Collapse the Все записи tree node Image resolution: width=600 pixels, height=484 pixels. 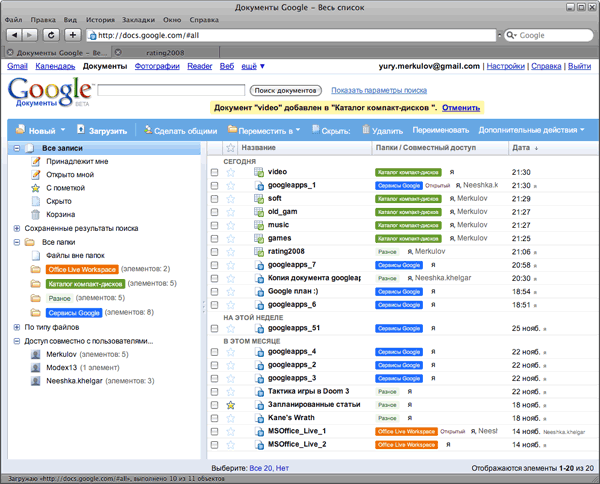[17, 148]
